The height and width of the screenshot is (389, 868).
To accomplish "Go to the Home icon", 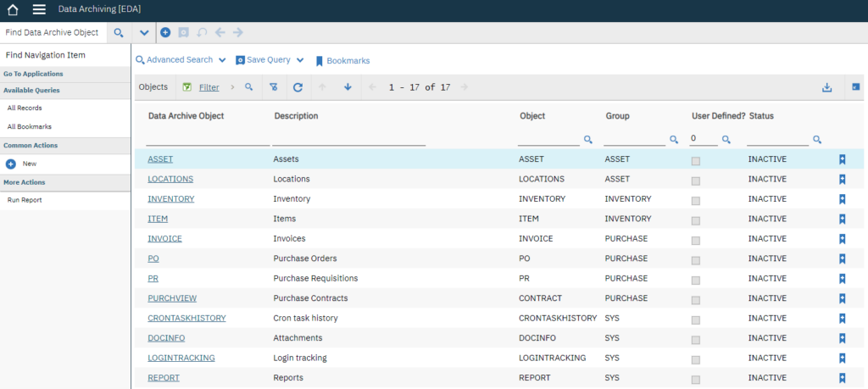I will [13, 9].
